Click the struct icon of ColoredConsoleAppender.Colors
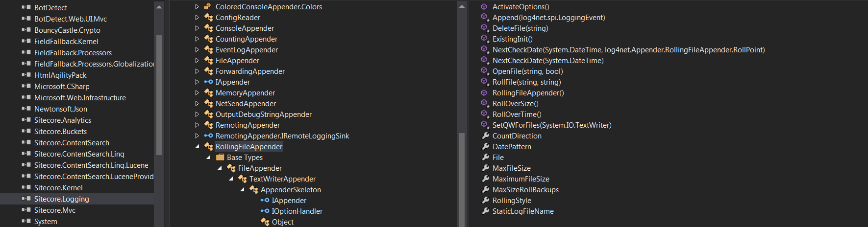This screenshot has height=227, width=868. 208,7
